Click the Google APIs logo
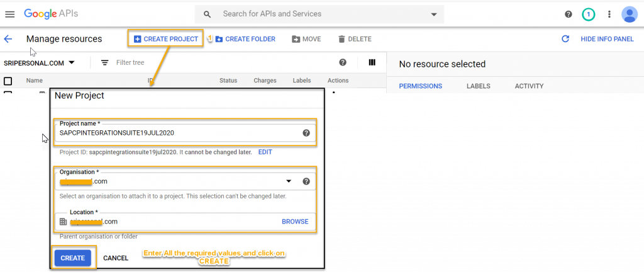644x274 pixels. pos(51,14)
